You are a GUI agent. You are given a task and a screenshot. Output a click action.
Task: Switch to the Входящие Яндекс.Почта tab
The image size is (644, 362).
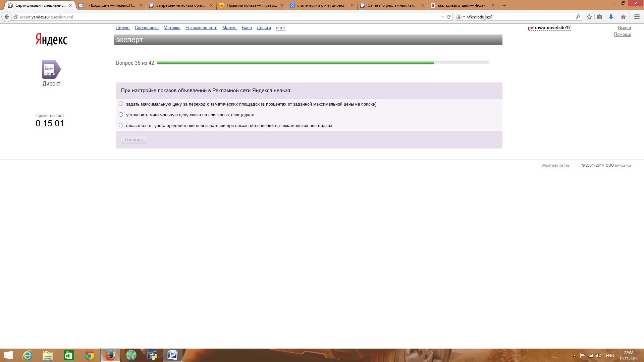111,5
